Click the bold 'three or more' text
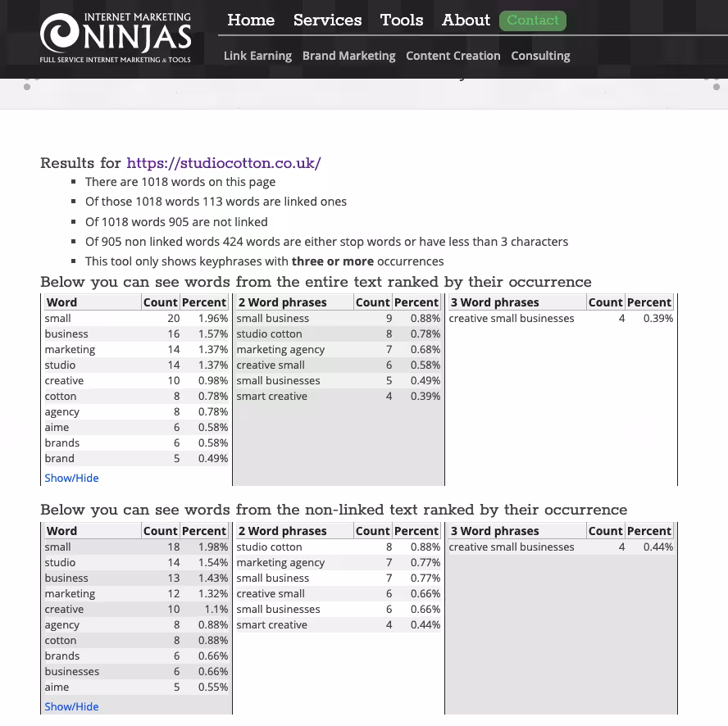This screenshot has width=728, height=726. pyautogui.click(x=332, y=261)
